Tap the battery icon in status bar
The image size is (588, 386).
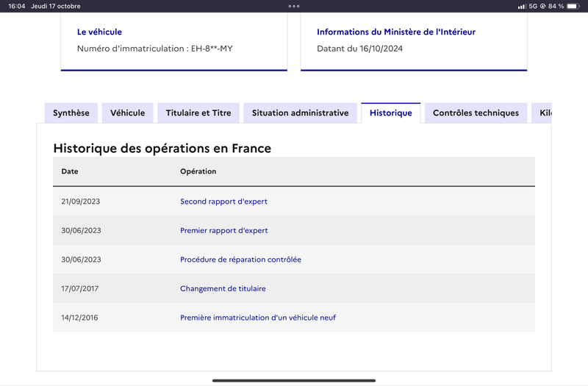click(x=573, y=6)
